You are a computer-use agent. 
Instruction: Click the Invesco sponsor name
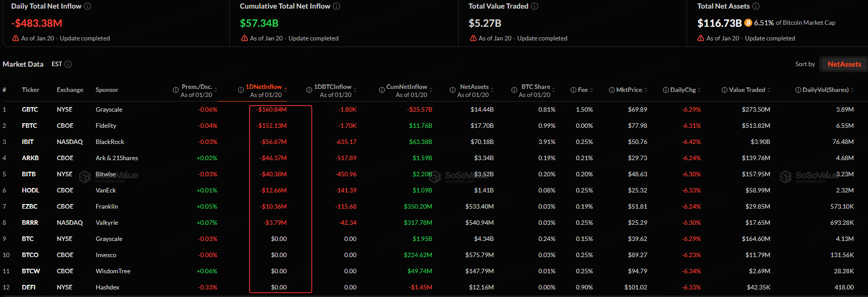coord(106,255)
